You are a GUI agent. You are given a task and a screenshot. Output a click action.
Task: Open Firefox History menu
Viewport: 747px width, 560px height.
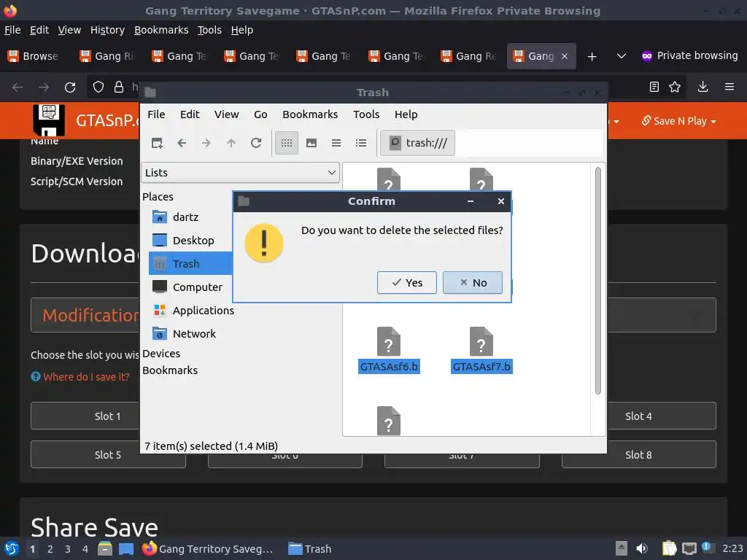pos(107,30)
